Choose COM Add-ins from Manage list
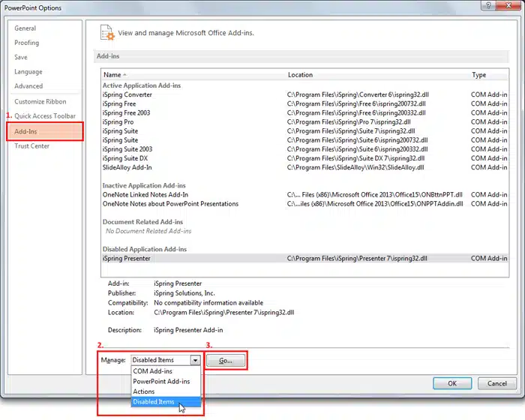 153,371
